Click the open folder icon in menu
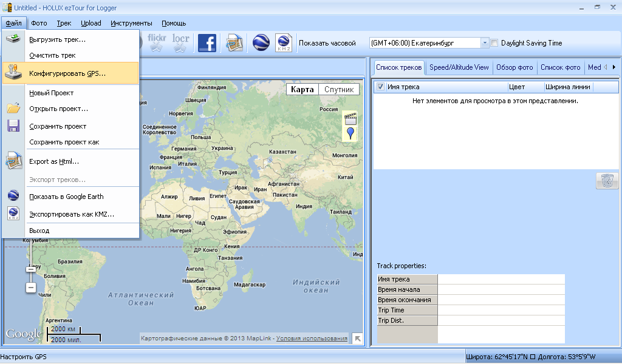This screenshot has height=364, width=622. 13,108
